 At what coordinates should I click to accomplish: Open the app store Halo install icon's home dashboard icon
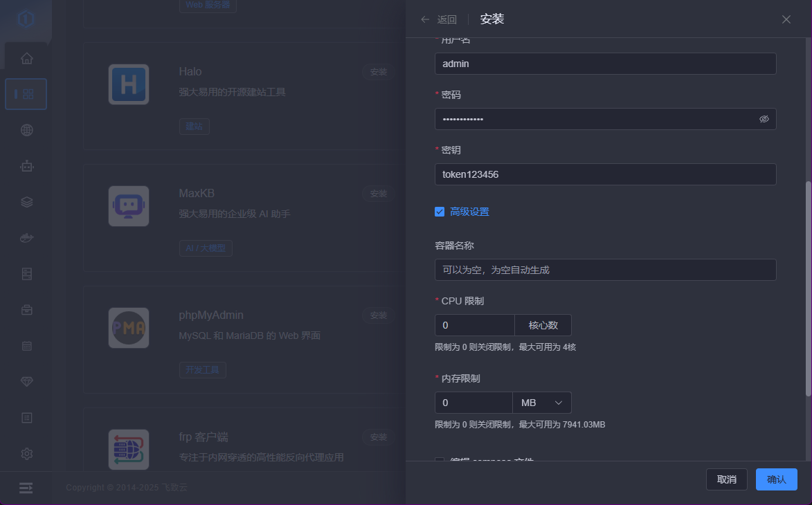click(26, 58)
